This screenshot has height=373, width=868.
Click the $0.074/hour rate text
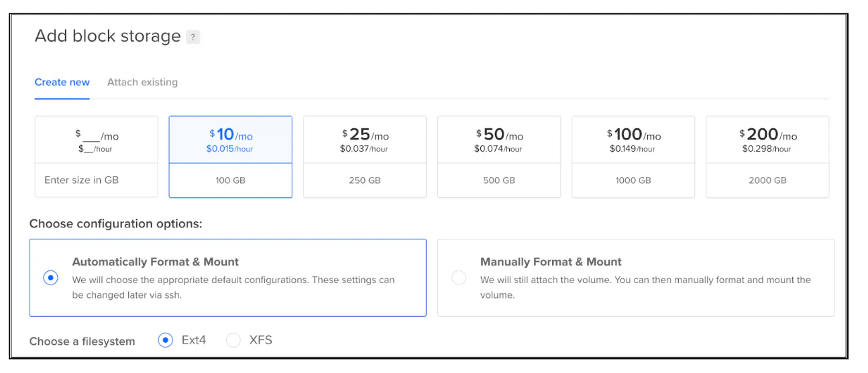498,149
